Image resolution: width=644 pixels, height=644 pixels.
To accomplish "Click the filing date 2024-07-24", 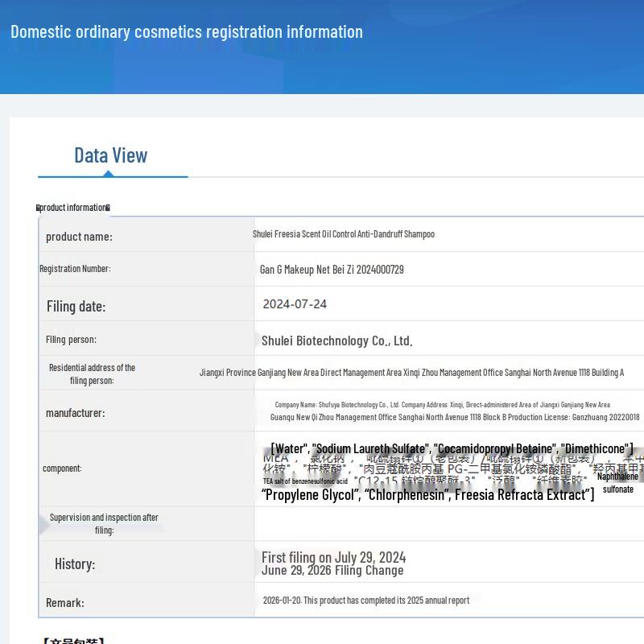I will 295,304.
